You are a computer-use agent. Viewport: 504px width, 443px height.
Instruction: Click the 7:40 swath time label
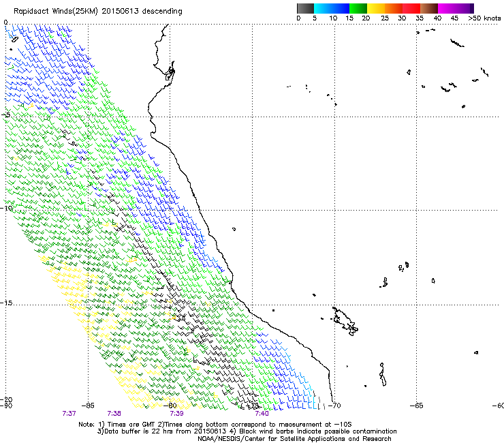coord(262,414)
